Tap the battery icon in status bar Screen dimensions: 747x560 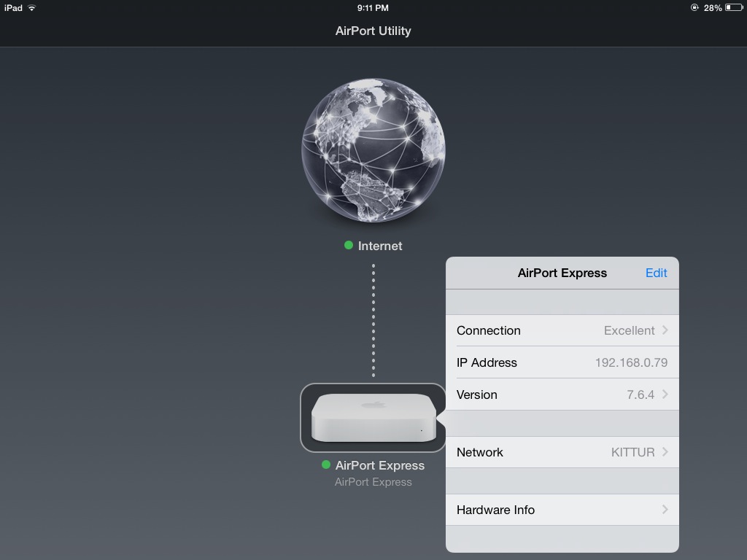tap(733, 8)
